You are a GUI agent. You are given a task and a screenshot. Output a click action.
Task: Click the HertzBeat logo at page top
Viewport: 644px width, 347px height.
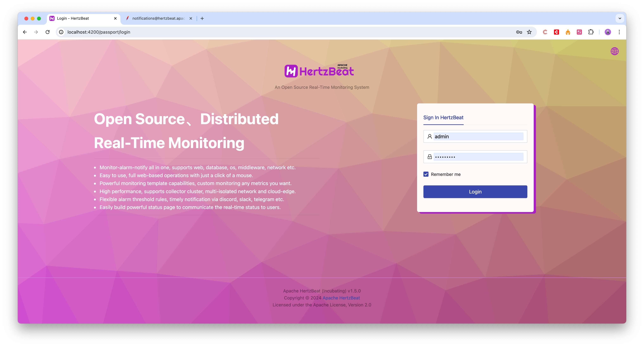(319, 71)
